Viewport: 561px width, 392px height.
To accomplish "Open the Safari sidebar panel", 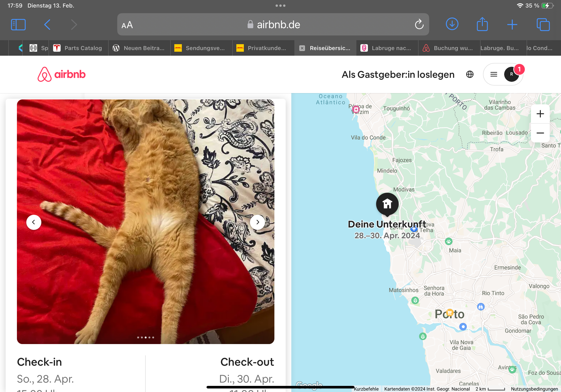I will point(18,25).
